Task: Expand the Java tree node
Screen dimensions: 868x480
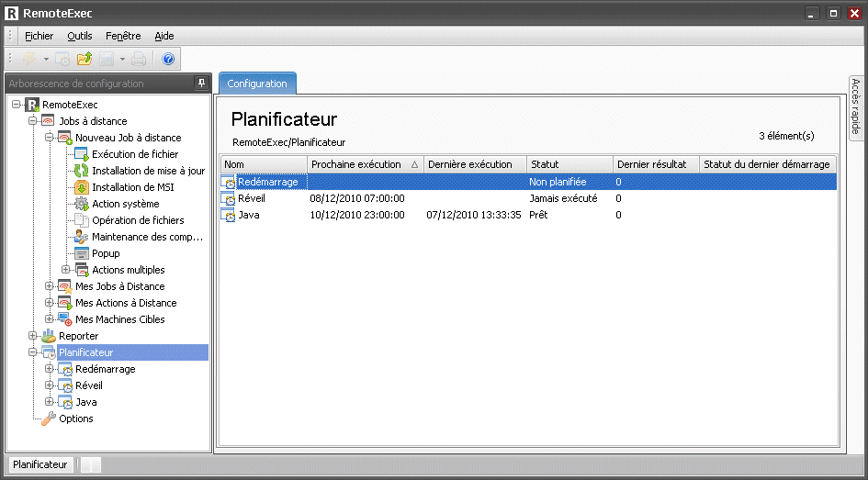Action: 49,402
